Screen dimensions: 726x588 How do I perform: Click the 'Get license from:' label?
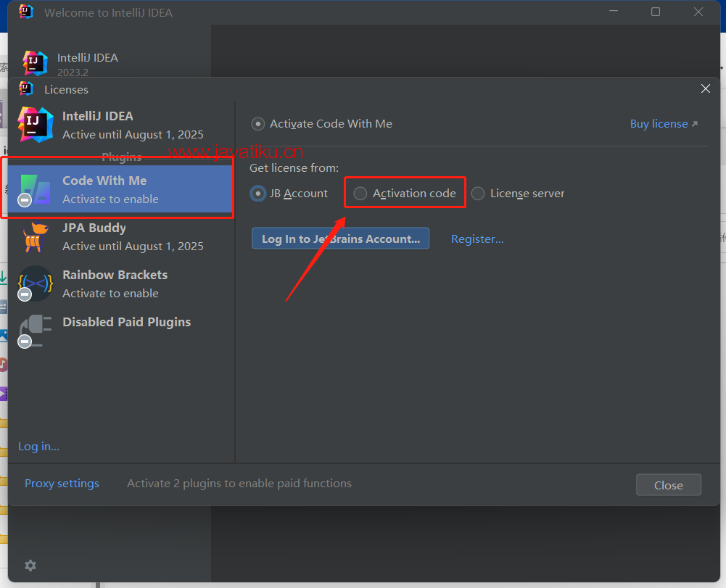click(x=294, y=168)
